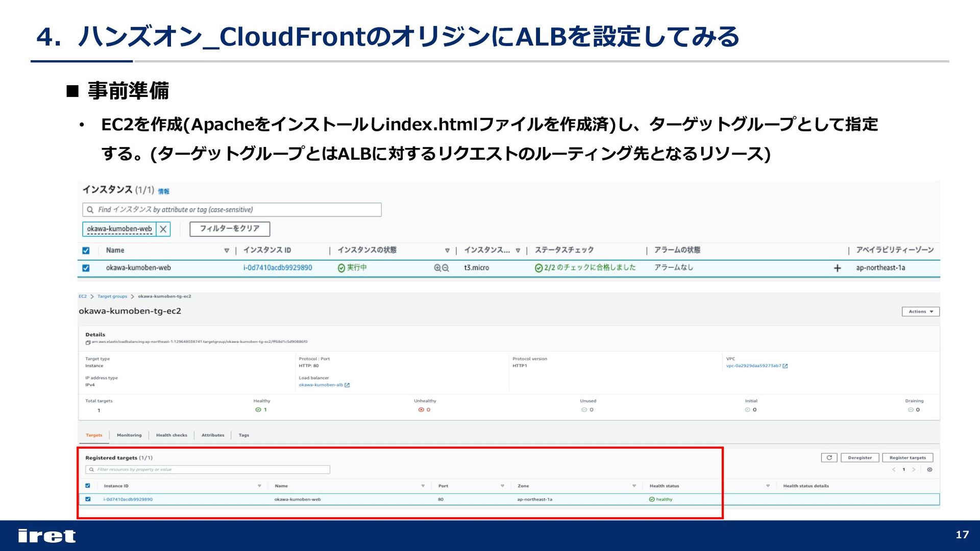The image size is (980, 551).
Task: Open external link icon beside VPC ID
Action: [785, 366]
